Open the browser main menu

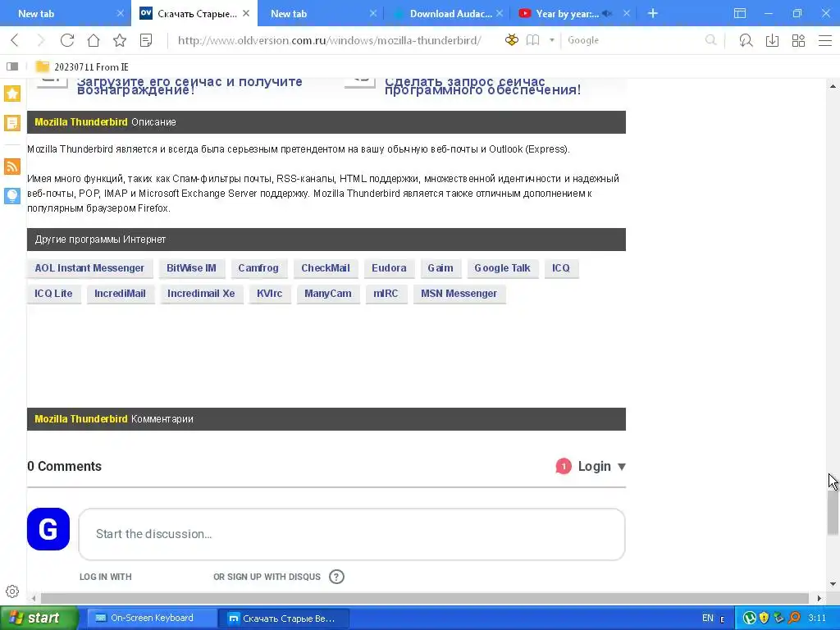click(x=825, y=40)
